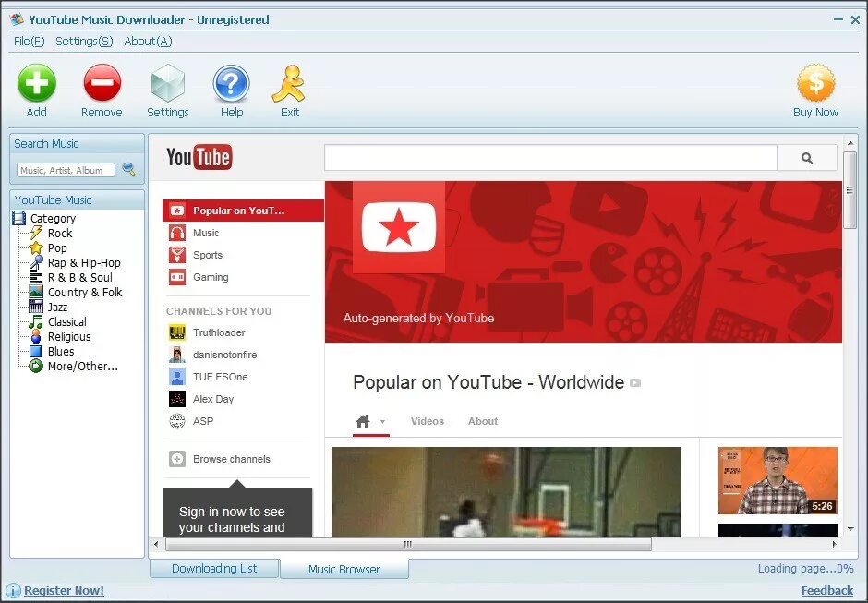Image resolution: width=868 pixels, height=603 pixels.
Task: Click the red Remove icon
Action: tap(102, 83)
